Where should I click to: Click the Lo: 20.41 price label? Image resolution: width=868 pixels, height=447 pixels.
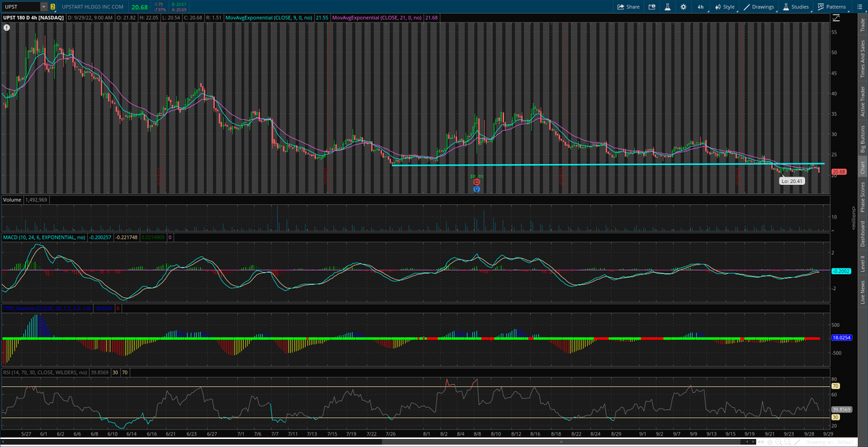pos(791,181)
